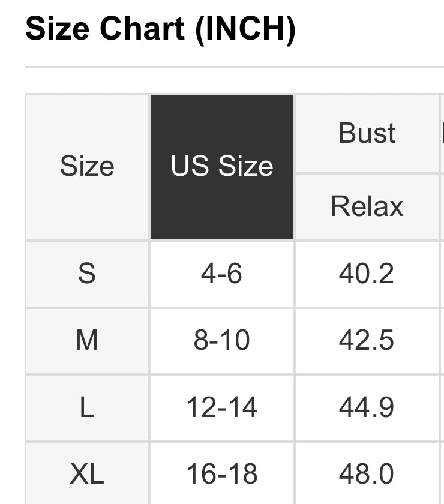Image resolution: width=444 pixels, height=504 pixels.
Task: Click the 12-14 US size cell
Action: tap(222, 407)
